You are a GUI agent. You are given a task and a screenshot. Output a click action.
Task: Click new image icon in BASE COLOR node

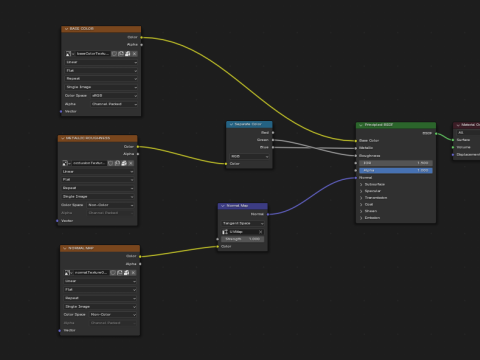pos(121,54)
